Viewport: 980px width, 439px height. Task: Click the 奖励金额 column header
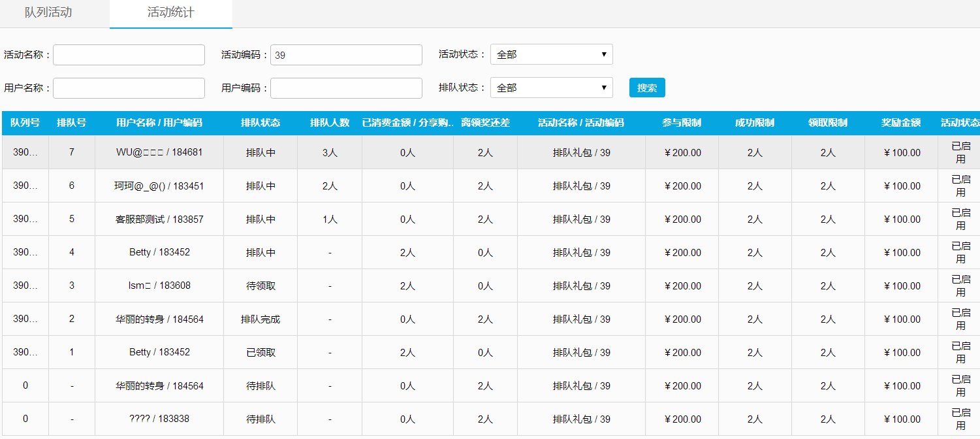click(901, 123)
